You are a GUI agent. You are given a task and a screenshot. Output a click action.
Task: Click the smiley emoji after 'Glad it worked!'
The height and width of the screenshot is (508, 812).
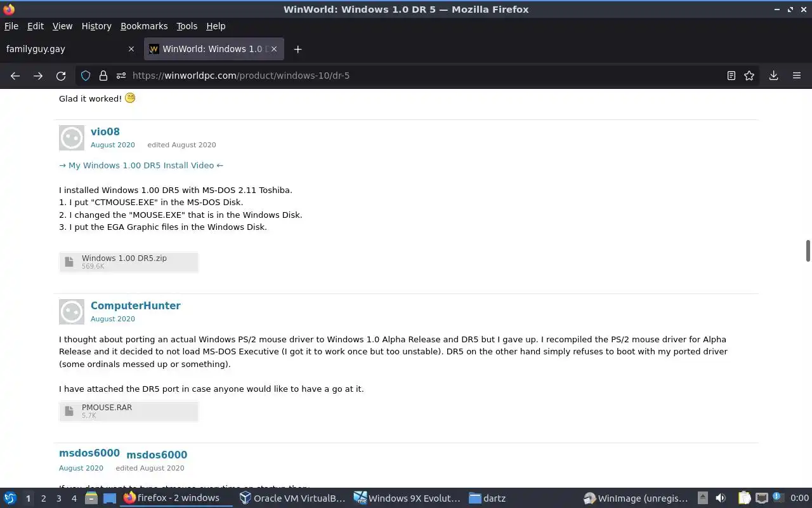pos(130,98)
